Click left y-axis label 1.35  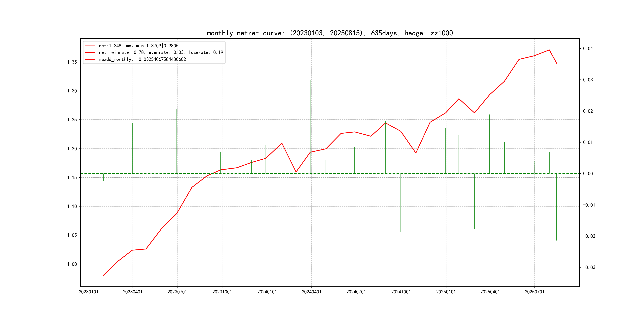[72, 62]
